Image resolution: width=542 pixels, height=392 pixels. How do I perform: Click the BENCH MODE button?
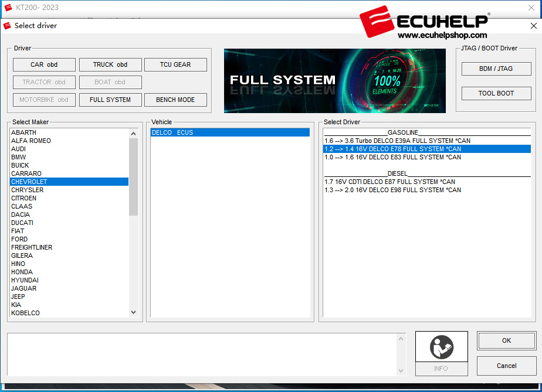pyautogui.click(x=175, y=100)
